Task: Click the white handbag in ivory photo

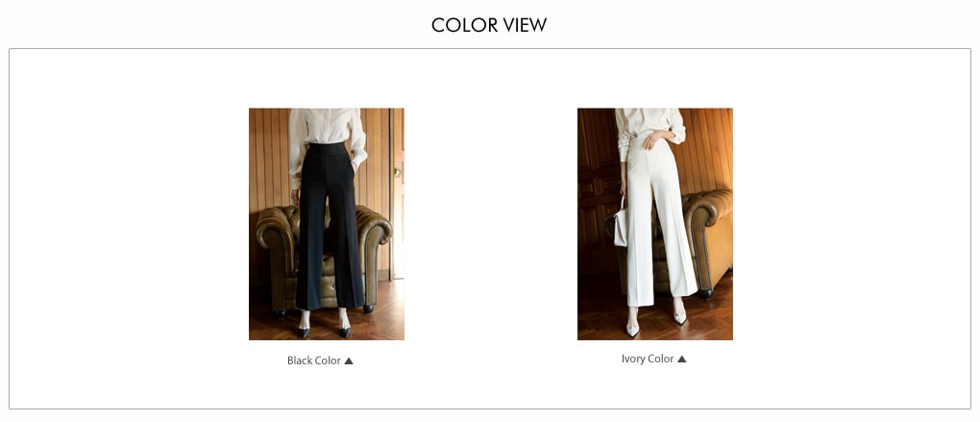Action: click(x=620, y=225)
